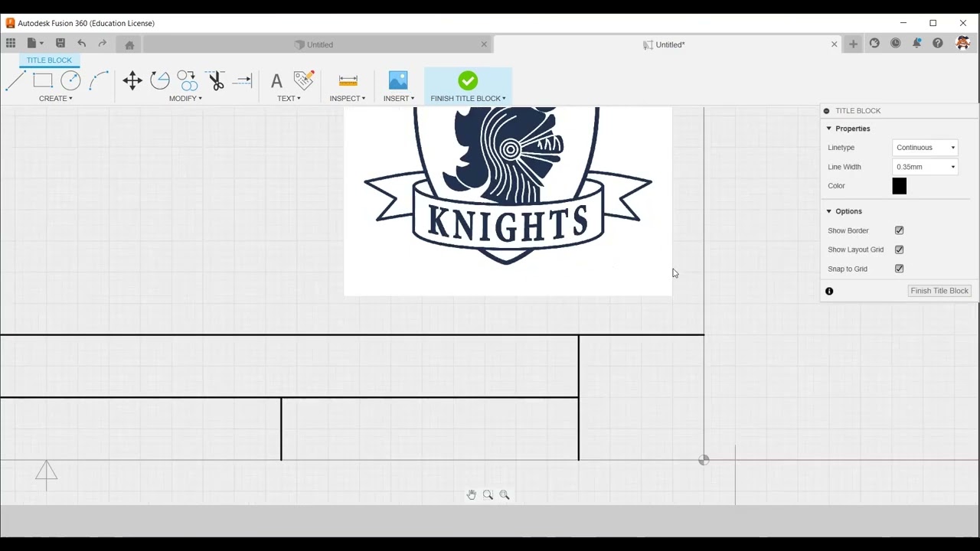Image resolution: width=980 pixels, height=551 pixels.
Task: Open notifications bell
Action: click(x=916, y=44)
